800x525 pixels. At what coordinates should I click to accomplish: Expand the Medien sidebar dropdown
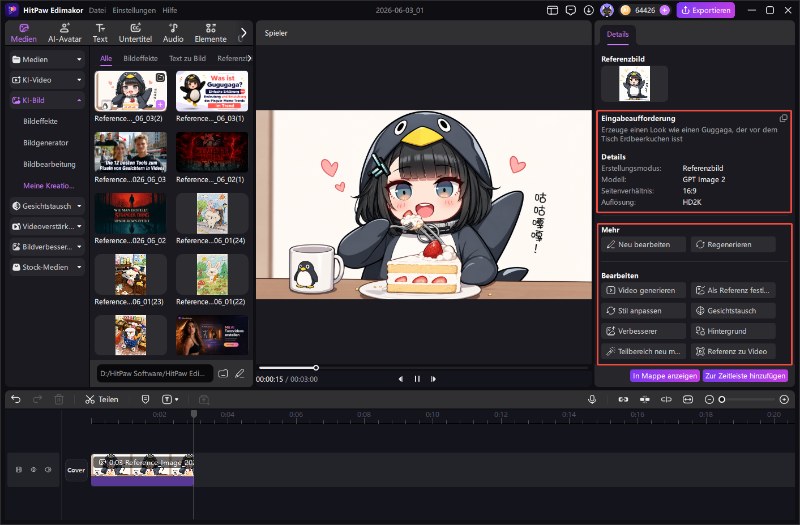click(x=47, y=59)
